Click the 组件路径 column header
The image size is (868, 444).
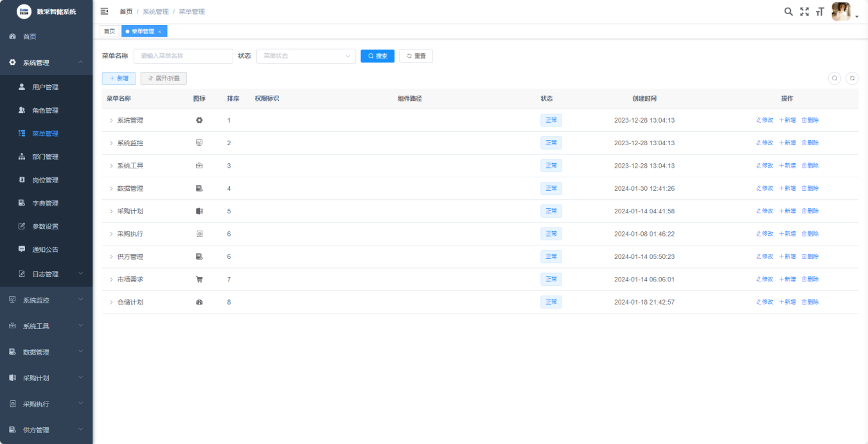(x=410, y=98)
